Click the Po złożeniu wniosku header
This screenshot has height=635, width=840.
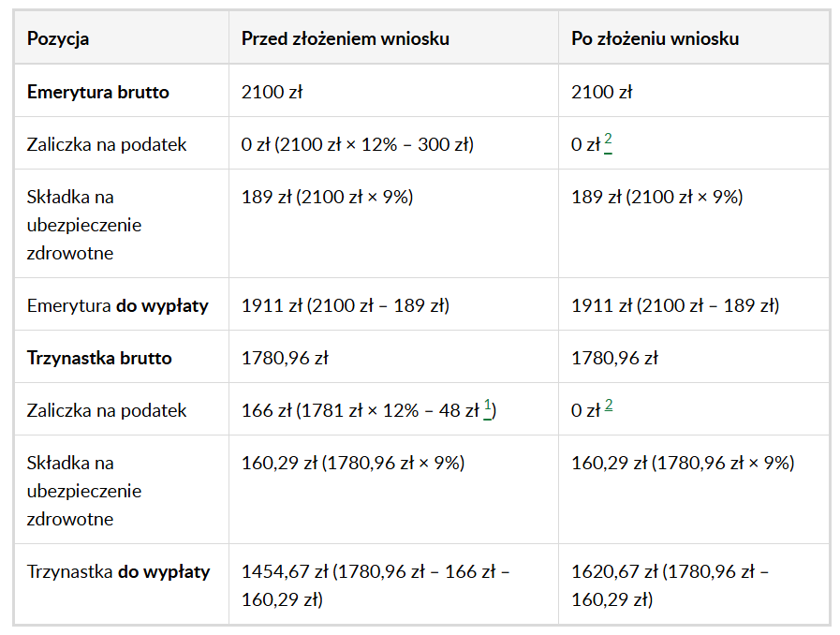click(x=655, y=38)
